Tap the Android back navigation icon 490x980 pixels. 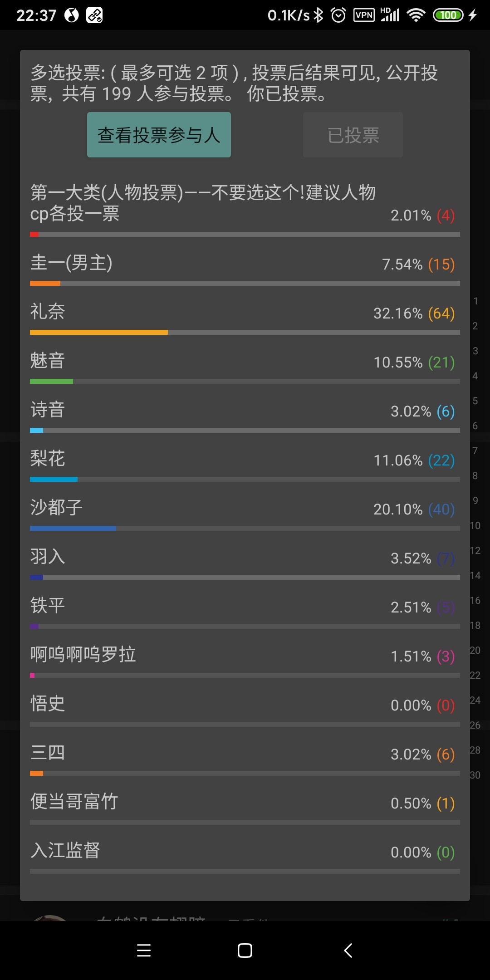point(348,951)
